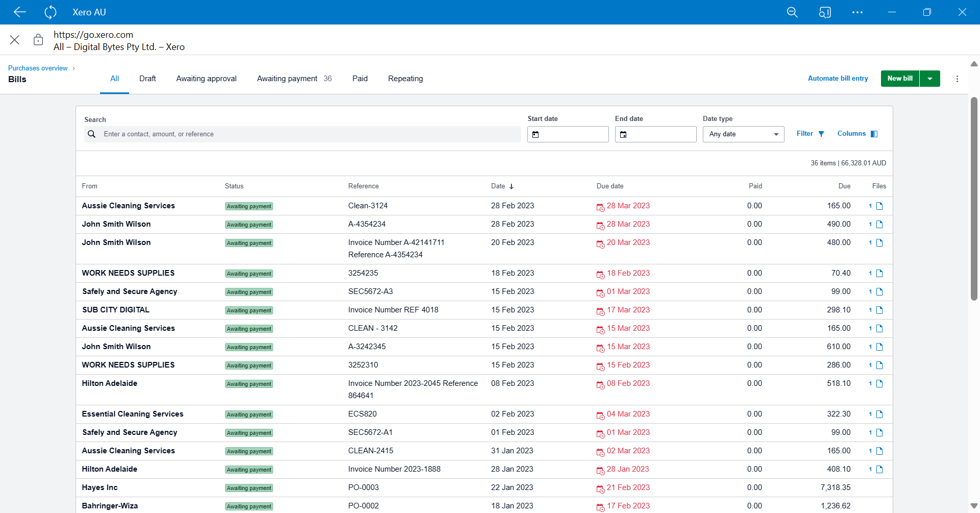Open the file icon for Hilton Adelaide 518.10 bill
The height and width of the screenshot is (513, 980).
point(879,384)
